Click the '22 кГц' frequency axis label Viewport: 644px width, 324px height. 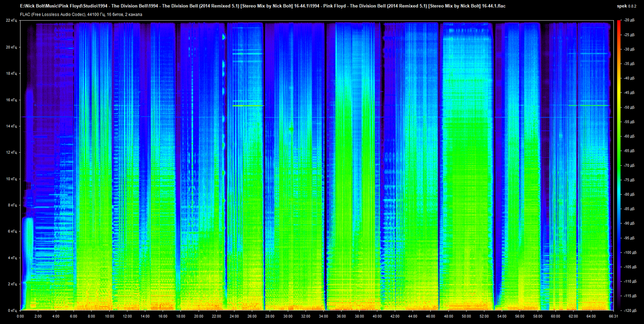click(12, 21)
